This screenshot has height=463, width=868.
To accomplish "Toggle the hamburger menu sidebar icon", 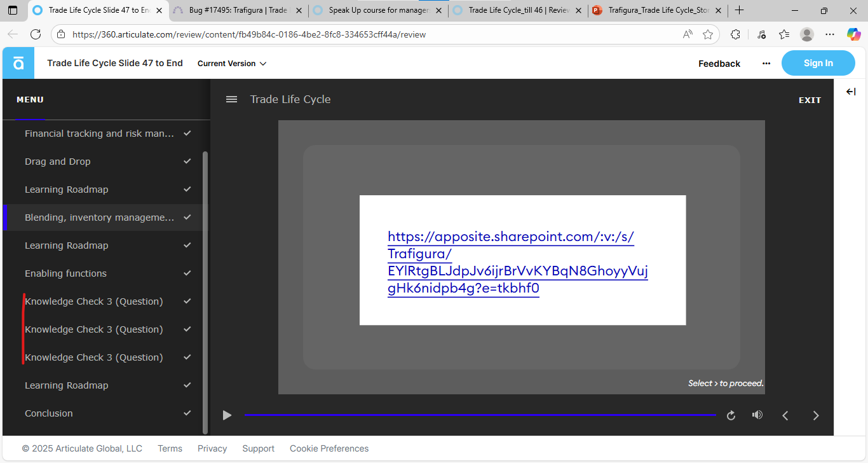I will [232, 99].
